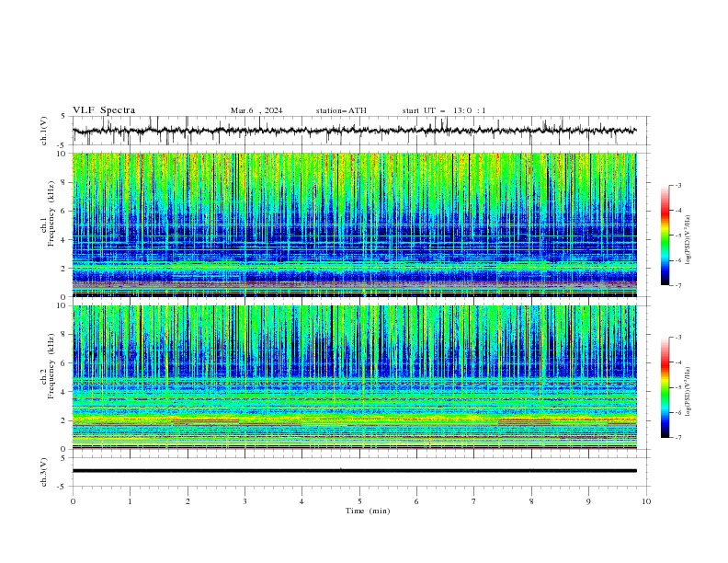Click the ch.1 color bar's log(PSD) label
This screenshot has width=728, height=563.
[x=688, y=240]
